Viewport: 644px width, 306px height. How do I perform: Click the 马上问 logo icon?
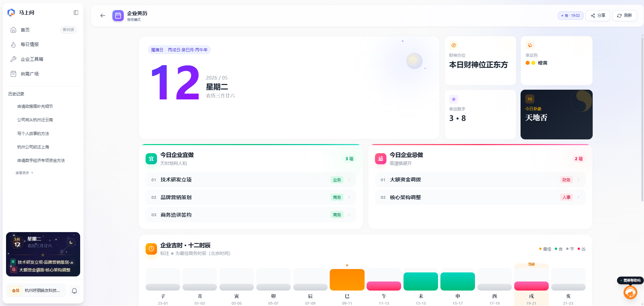(11, 12)
